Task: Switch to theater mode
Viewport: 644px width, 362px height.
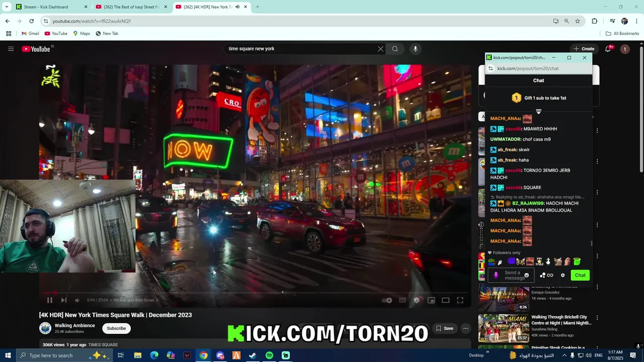Action: coord(446,300)
